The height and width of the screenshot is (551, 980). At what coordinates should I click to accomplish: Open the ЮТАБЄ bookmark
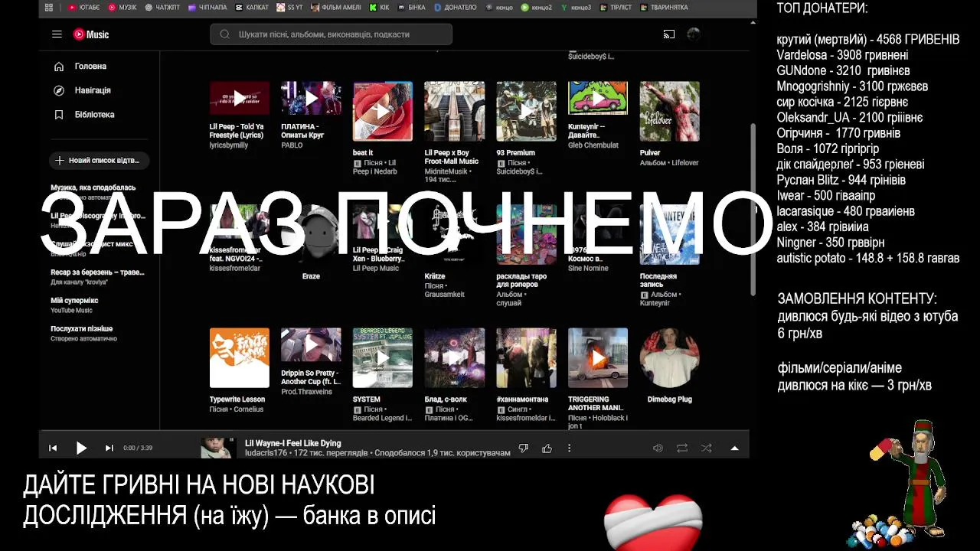click(84, 8)
